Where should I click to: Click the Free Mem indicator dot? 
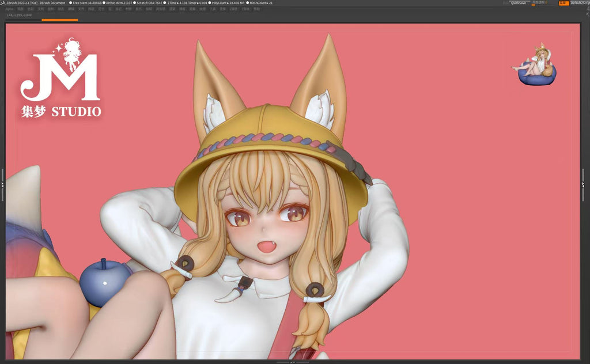[x=70, y=3]
